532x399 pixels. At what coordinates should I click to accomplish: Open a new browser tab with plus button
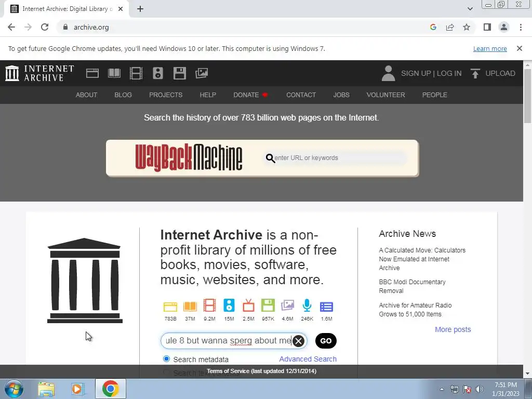click(x=140, y=9)
